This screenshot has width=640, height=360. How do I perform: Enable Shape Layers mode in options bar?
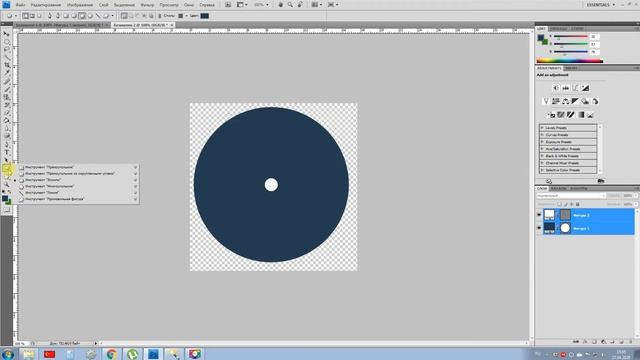tap(25, 16)
